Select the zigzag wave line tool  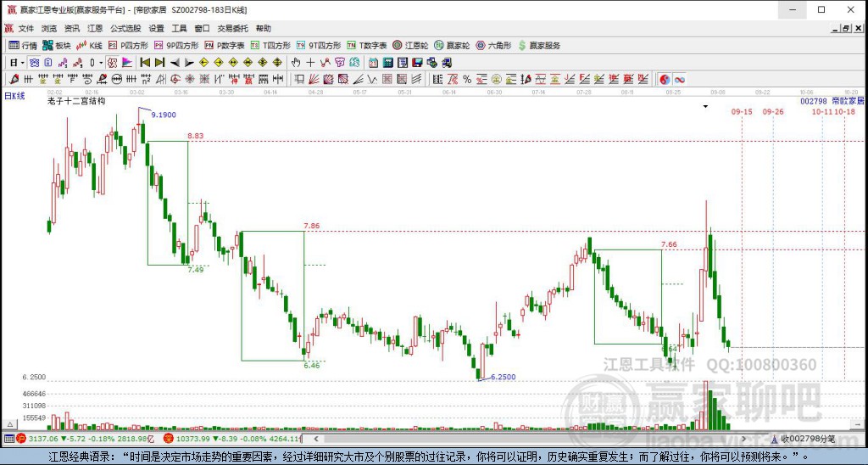click(372, 79)
